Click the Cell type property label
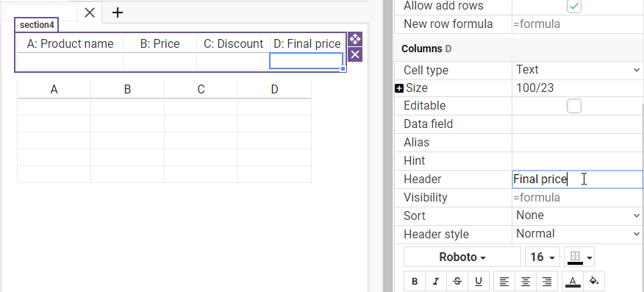This screenshot has height=292, width=644. coord(426,70)
